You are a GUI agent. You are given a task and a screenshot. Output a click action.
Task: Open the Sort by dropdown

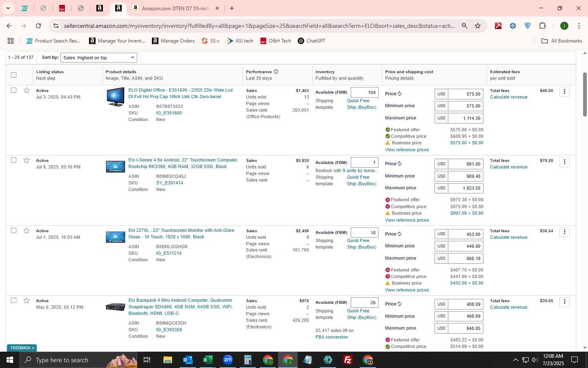[99, 58]
